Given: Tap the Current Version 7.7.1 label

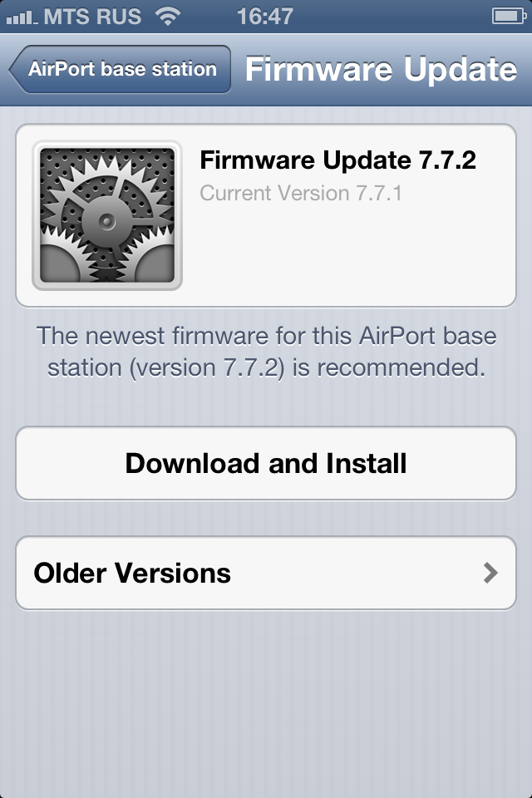Looking at the screenshot, I should click(301, 194).
